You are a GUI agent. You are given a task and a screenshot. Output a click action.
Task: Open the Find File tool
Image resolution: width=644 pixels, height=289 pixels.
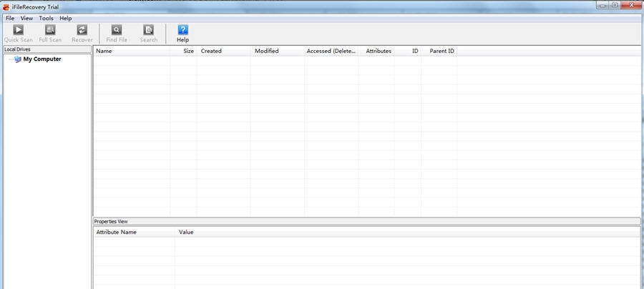pos(117,34)
